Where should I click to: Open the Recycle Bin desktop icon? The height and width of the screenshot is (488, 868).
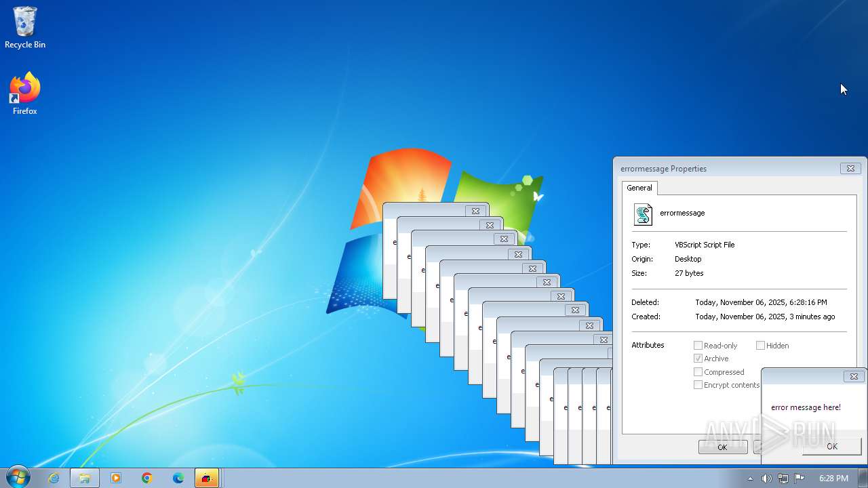point(25,28)
